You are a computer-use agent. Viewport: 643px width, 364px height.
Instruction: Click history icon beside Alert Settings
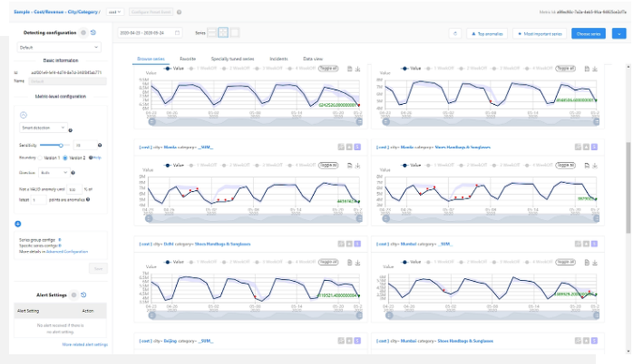click(84, 295)
